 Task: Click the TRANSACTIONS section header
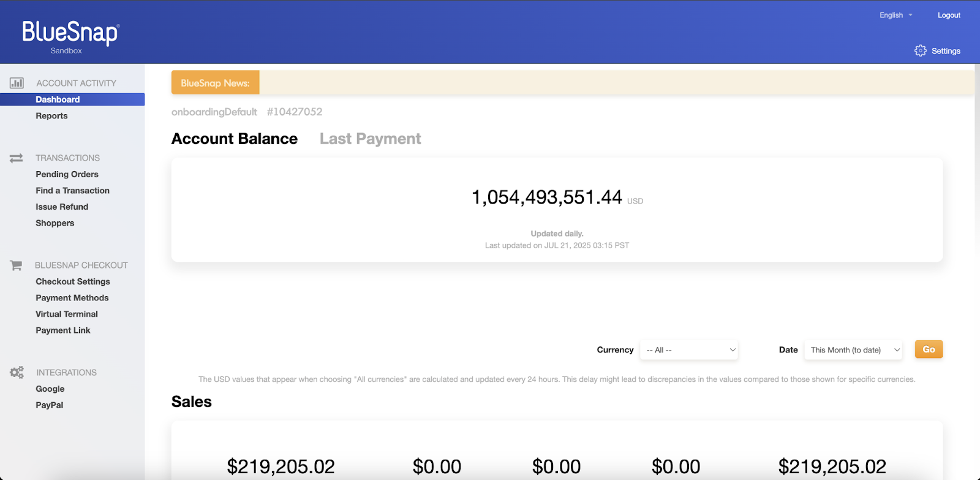[67, 158]
